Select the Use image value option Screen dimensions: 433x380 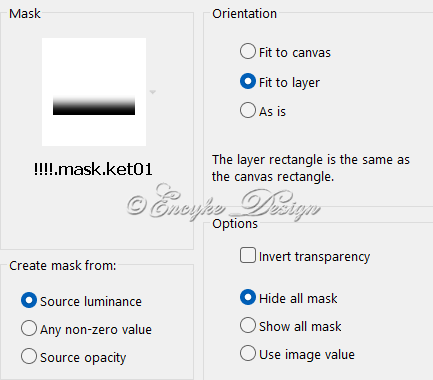click(248, 353)
